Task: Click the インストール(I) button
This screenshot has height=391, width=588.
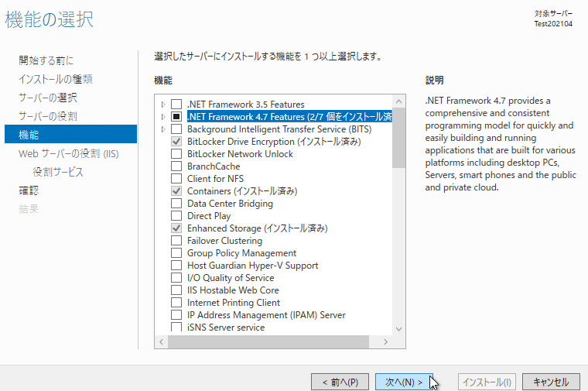Action: pyautogui.click(x=487, y=382)
